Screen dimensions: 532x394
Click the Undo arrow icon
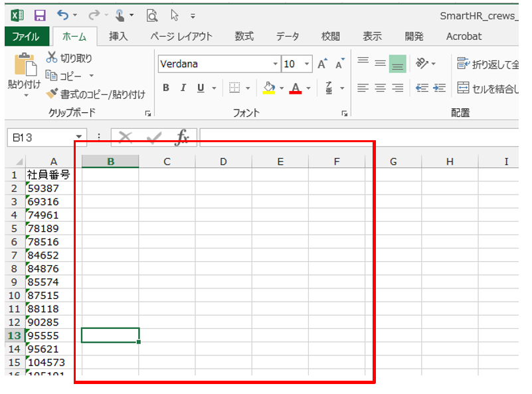click(62, 15)
